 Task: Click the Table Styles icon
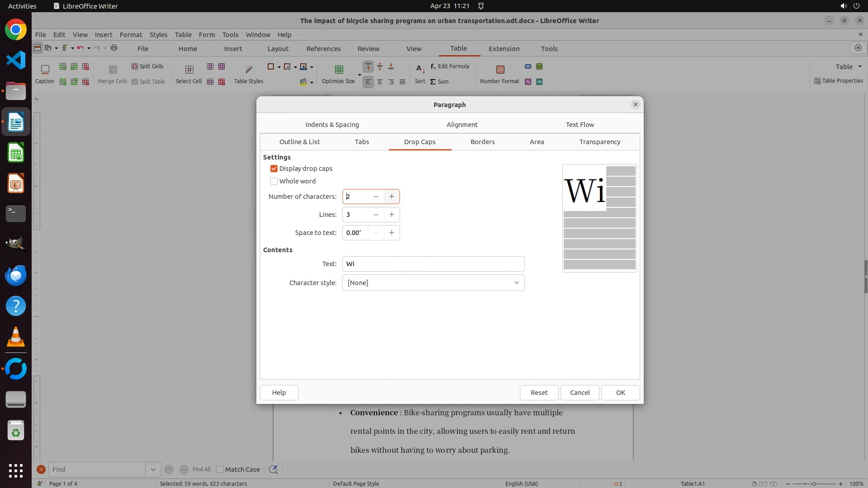pyautogui.click(x=249, y=69)
